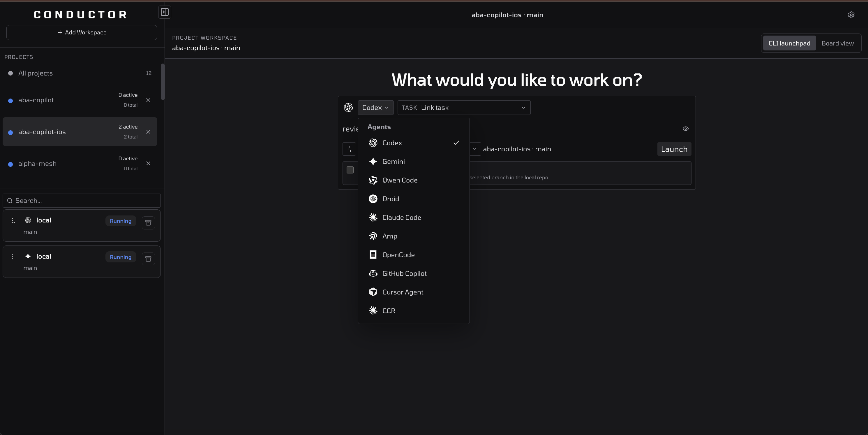Viewport: 868px width, 435px height.
Task: Click Add Workspace button
Action: click(x=82, y=32)
